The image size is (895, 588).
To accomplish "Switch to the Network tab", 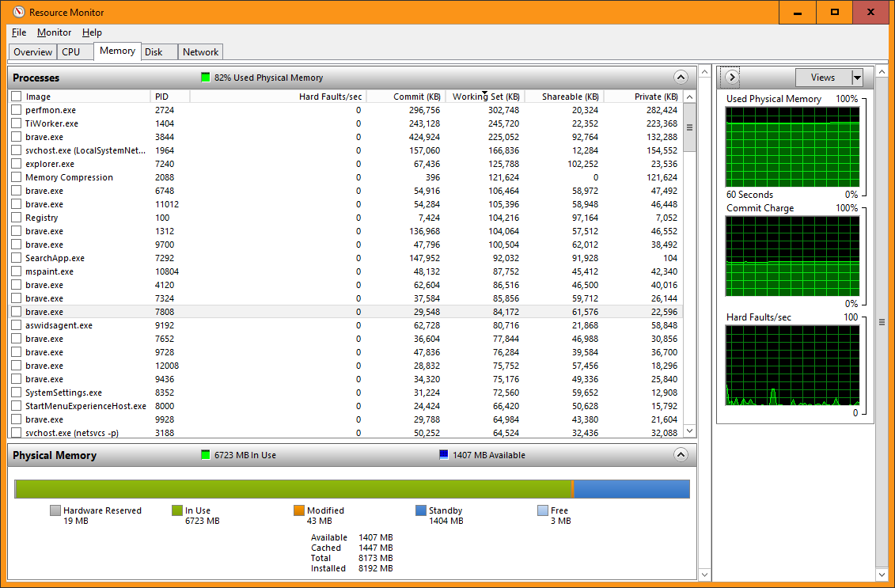I will tap(200, 52).
